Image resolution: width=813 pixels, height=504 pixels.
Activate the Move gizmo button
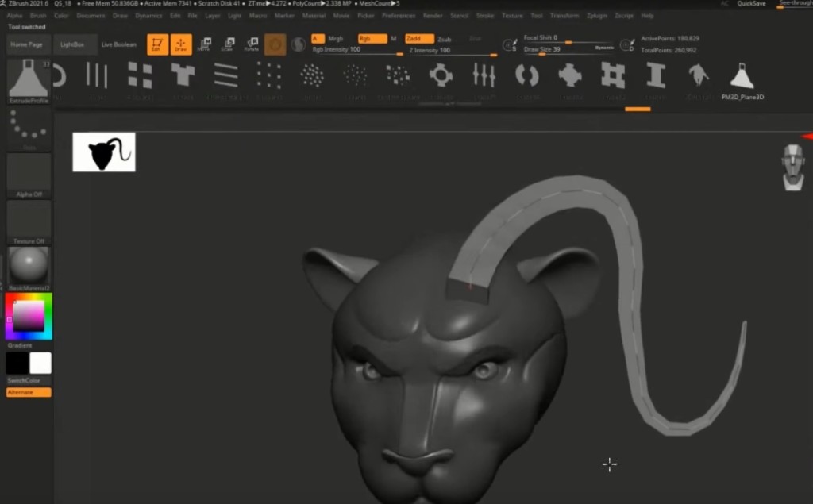pyautogui.click(x=204, y=44)
